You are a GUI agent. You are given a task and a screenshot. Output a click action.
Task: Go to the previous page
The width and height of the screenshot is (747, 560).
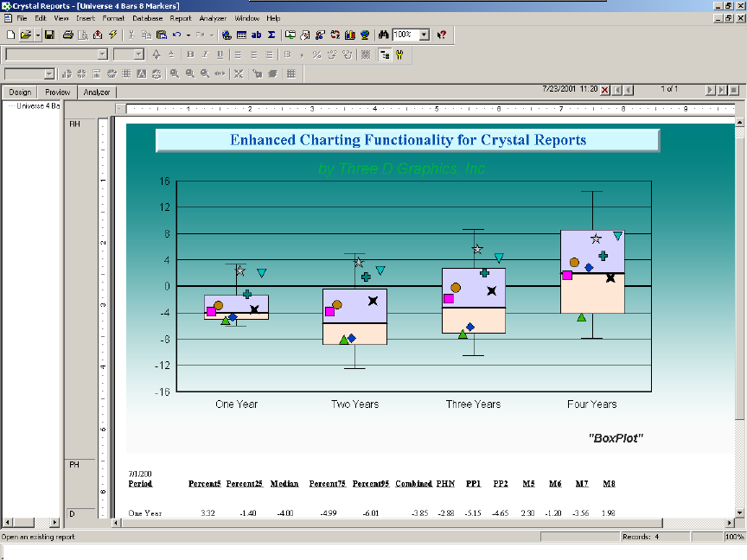tap(629, 90)
